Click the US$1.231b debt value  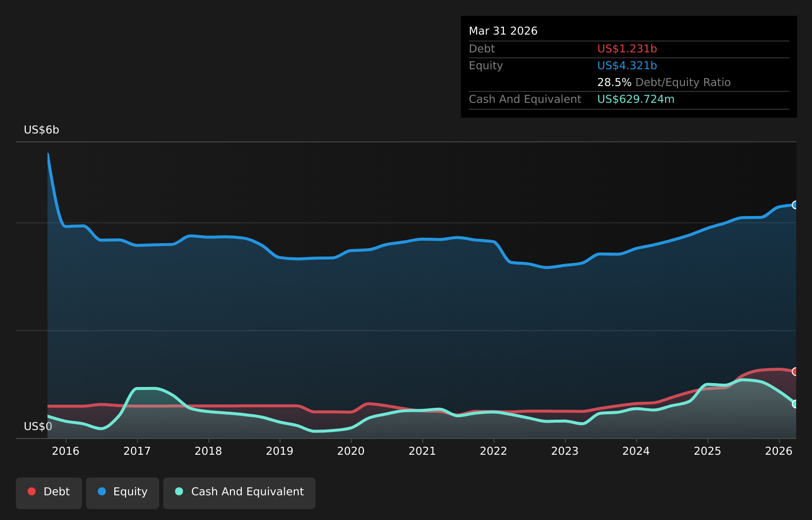click(x=627, y=49)
